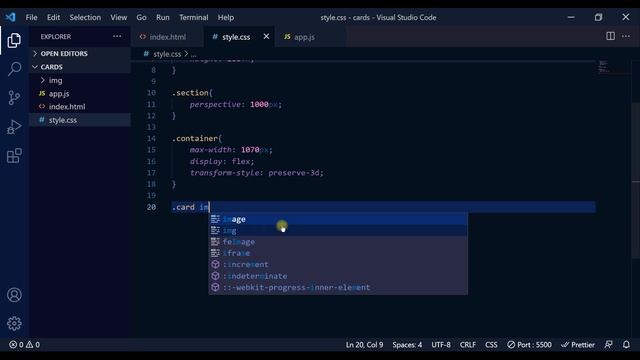Screen dimensions: 640x360
Task: Split the editor to the right
Action: [610, 36]
